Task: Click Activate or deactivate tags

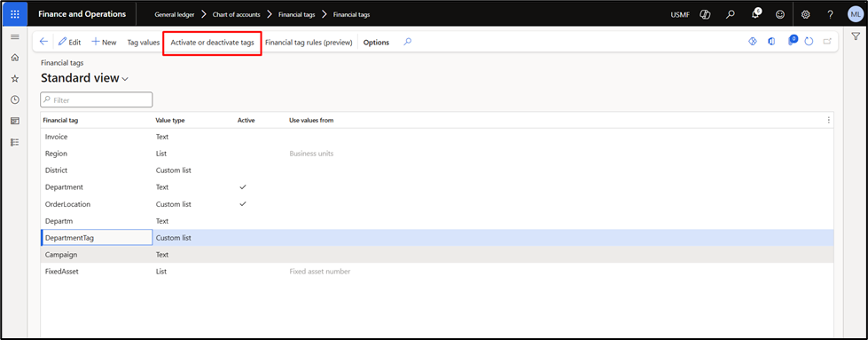Action: pyautogui.click(x=212, y=42)
